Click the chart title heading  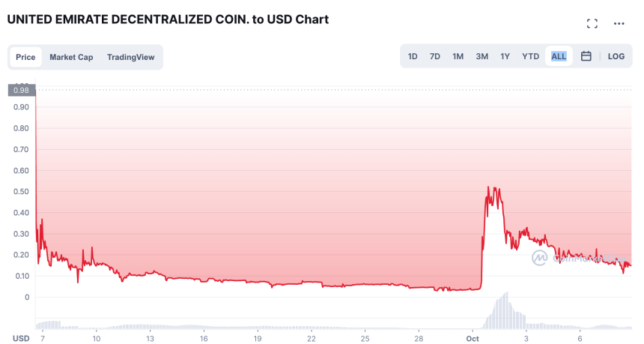168,19
